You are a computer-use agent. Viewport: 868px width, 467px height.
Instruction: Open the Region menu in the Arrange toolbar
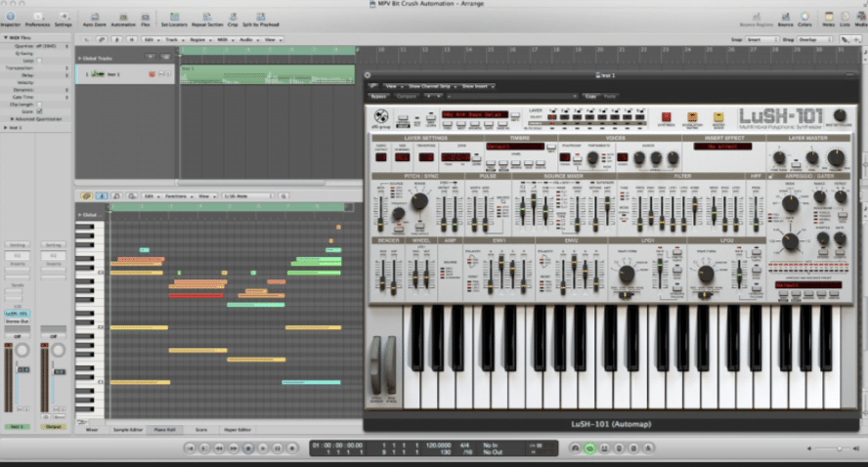click(199, 39)
